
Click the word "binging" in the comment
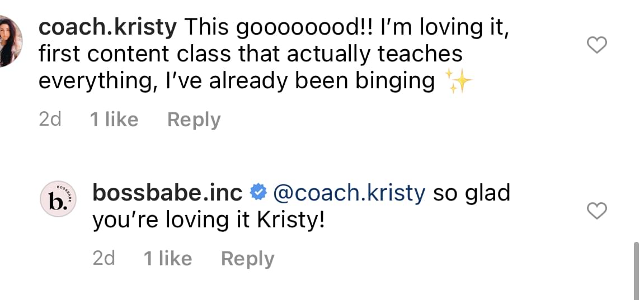(x=395, y=82)
